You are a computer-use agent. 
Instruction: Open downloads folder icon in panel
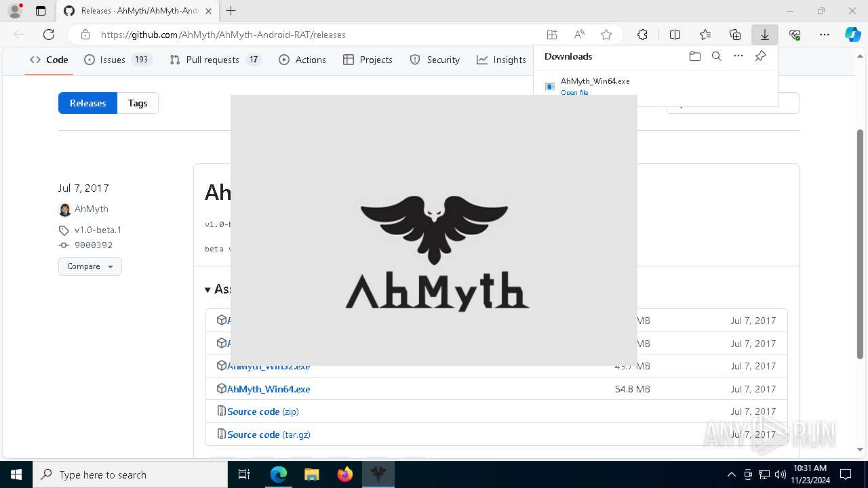[694, 56]
